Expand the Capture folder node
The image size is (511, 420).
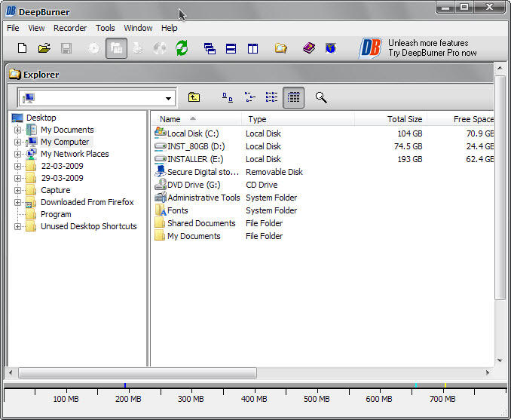pyautogui.click(x=17, y=191)
